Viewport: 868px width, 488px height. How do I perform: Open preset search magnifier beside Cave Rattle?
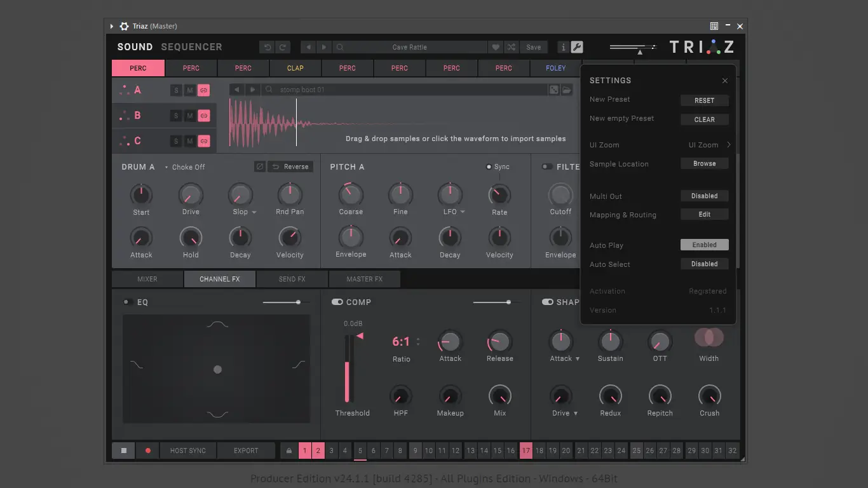coord(340,47)
